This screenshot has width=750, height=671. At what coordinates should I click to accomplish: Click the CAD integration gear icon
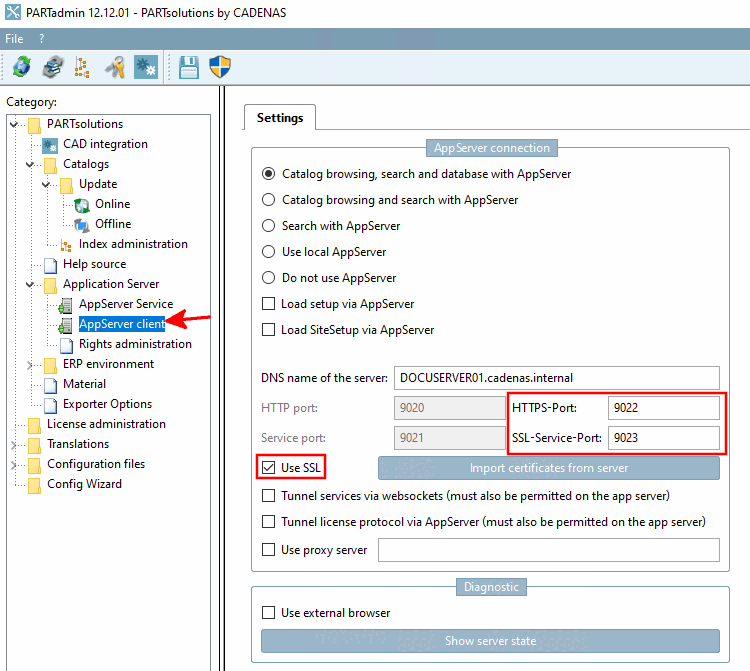pyautogui.click(x=50, y=145)
